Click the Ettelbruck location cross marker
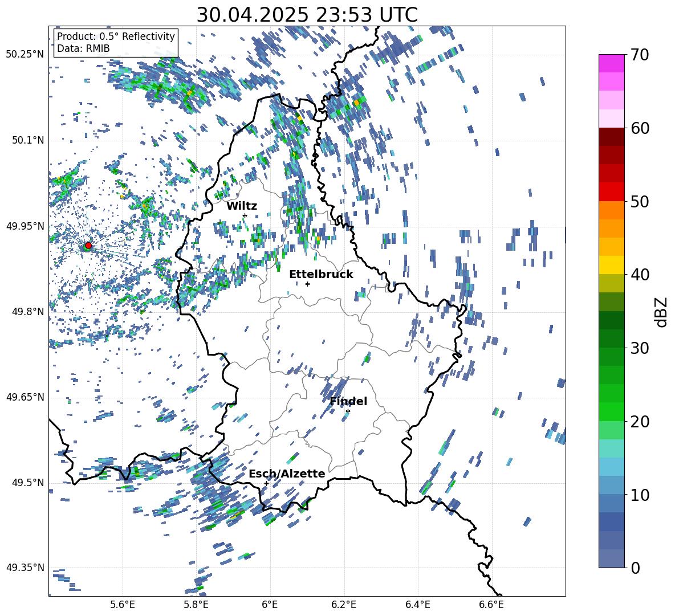675x616 pixels. (x=307, y=284)
